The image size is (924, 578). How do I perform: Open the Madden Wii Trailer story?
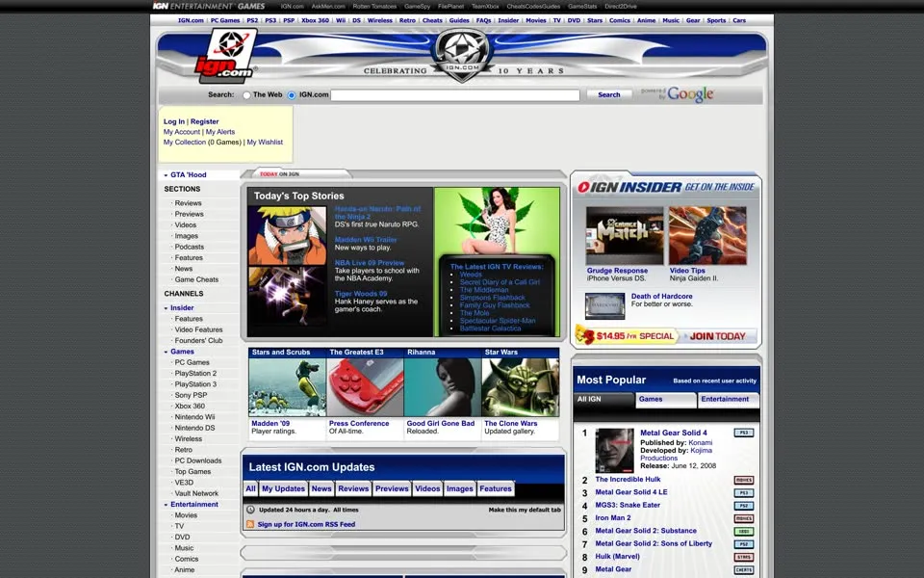[x=366, y=240]
